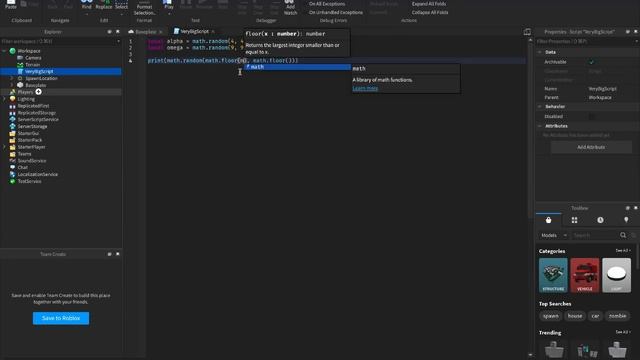Image resolution: width=640 pixels, height=360 pixels.
Task: Click the TestService check icon
Action: pyautogui.click(x=13, y=181)
